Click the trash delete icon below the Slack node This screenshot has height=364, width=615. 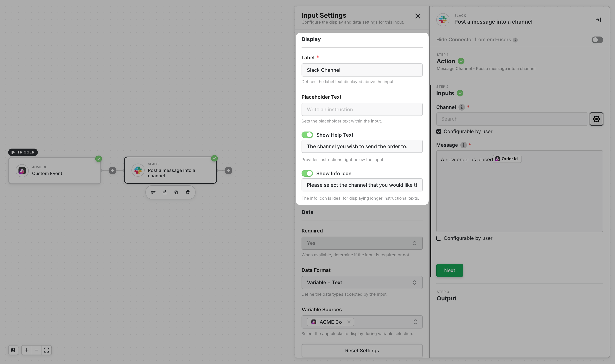188,192
